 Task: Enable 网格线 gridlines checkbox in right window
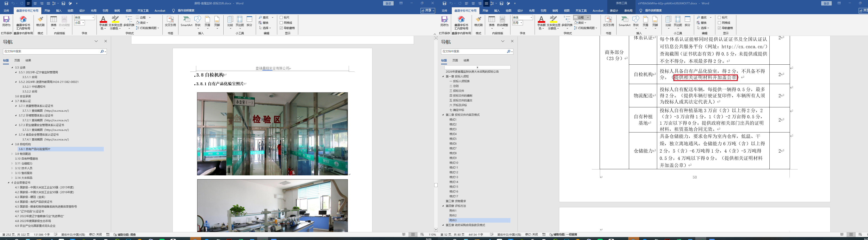pos(719,23)
